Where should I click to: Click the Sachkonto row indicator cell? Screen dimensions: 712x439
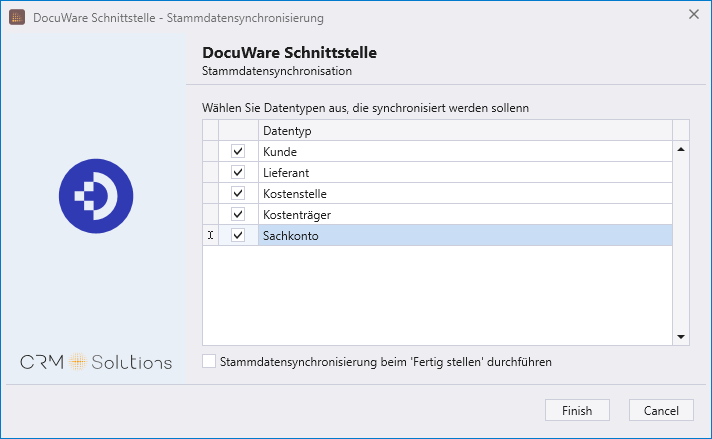(x=211, y=235)
